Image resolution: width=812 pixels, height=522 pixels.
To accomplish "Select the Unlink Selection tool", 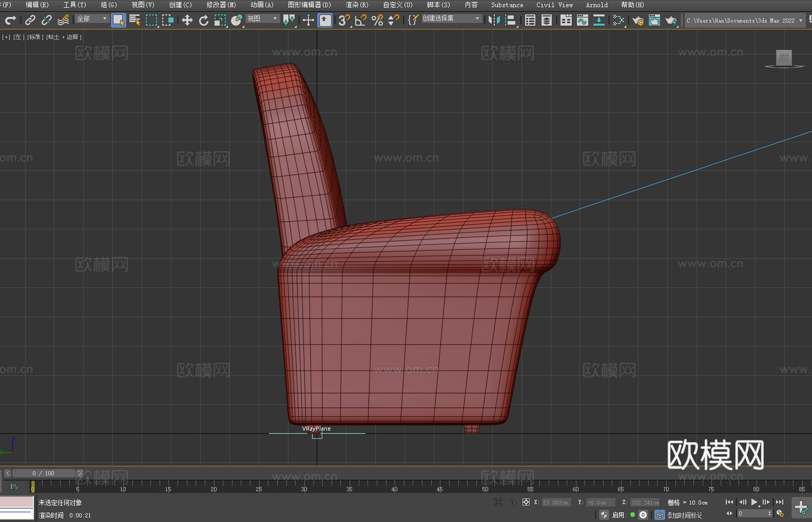I will coord(47,20).
